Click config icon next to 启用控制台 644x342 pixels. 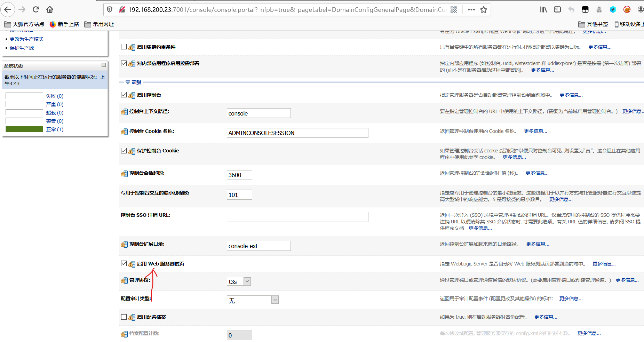[132, 95]
